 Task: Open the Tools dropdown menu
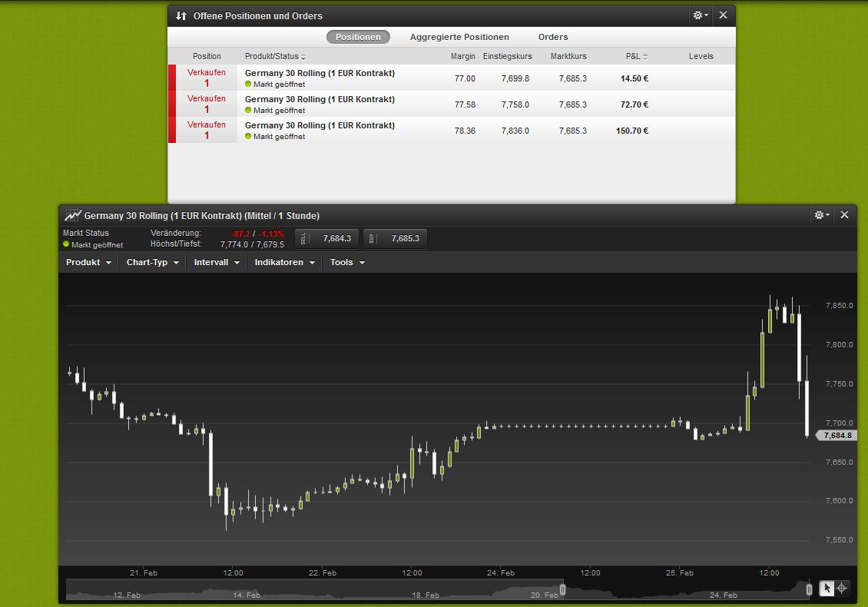[x=347, y=263]
